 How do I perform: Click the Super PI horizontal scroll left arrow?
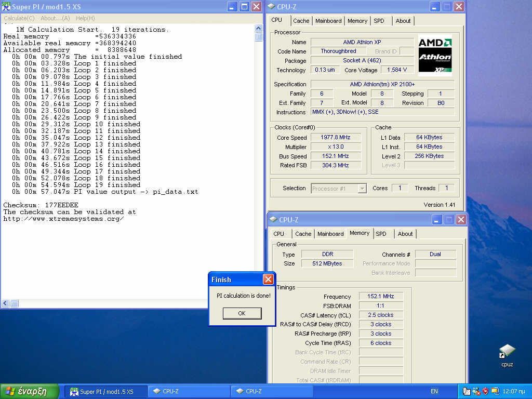[5, 303]
